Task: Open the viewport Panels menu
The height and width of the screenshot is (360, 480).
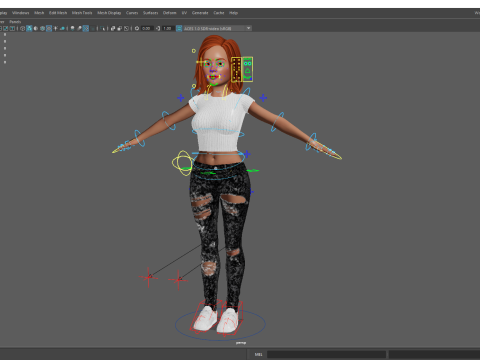Action: pyautogui.click(x=15, y=22)
